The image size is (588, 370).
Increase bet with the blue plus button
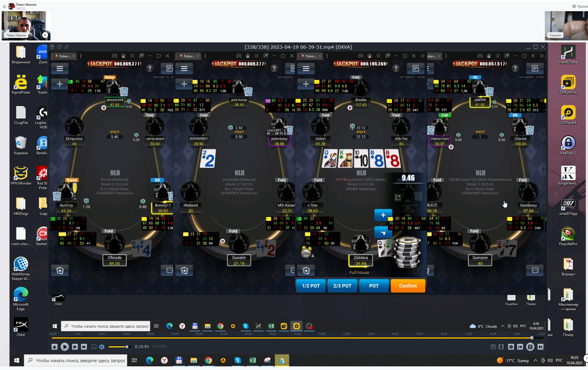tap(383, 215)
